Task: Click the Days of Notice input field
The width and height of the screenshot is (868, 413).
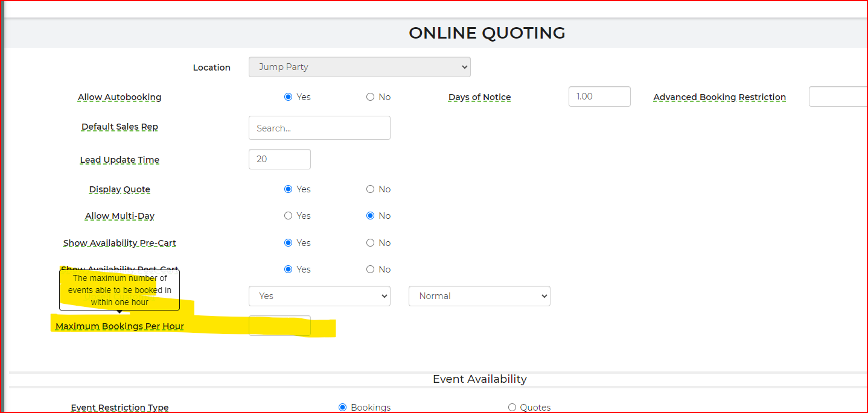Action: pos(599,96)
